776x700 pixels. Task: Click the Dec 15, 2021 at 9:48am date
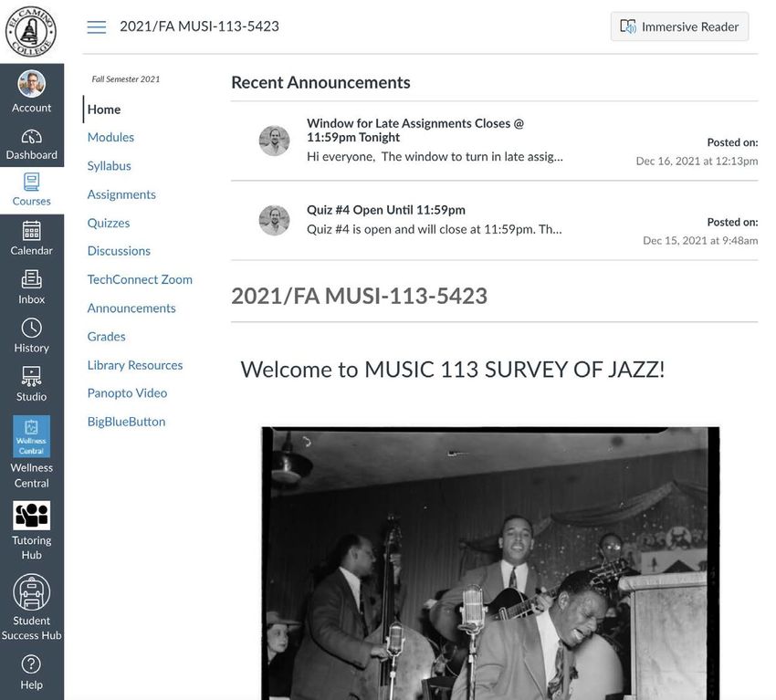point(700,240)
